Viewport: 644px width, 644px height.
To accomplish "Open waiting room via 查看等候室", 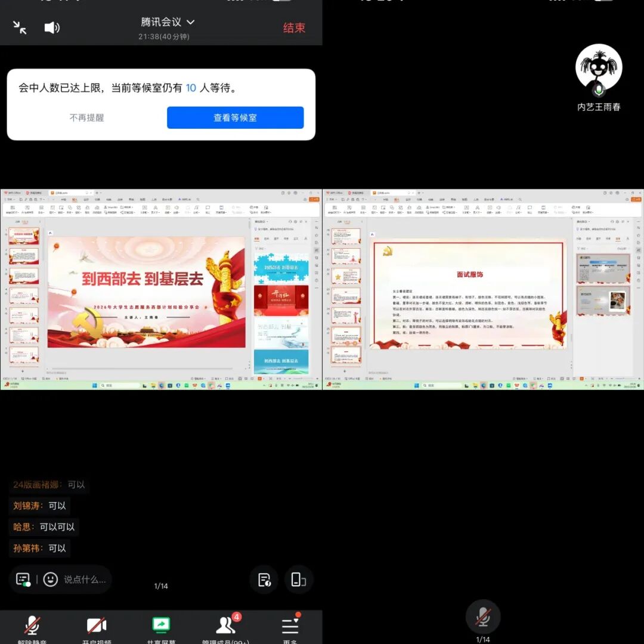I will coord(235,117).
